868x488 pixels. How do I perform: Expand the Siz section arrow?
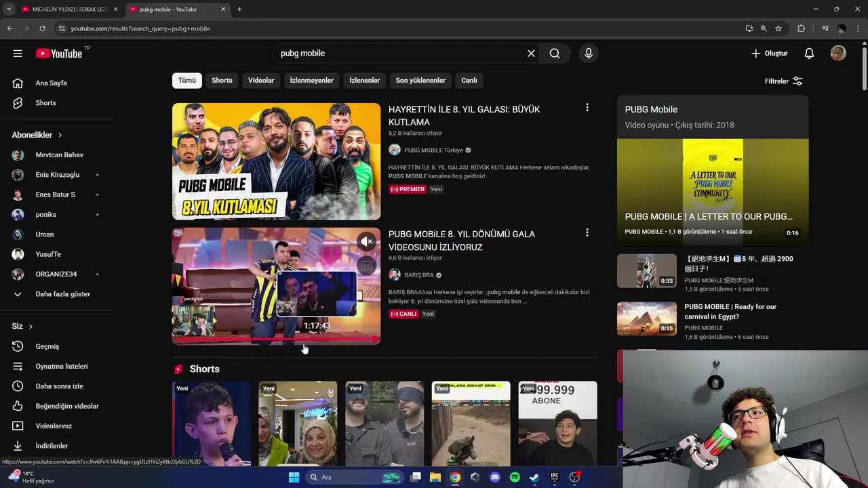[x=31, y=327]
